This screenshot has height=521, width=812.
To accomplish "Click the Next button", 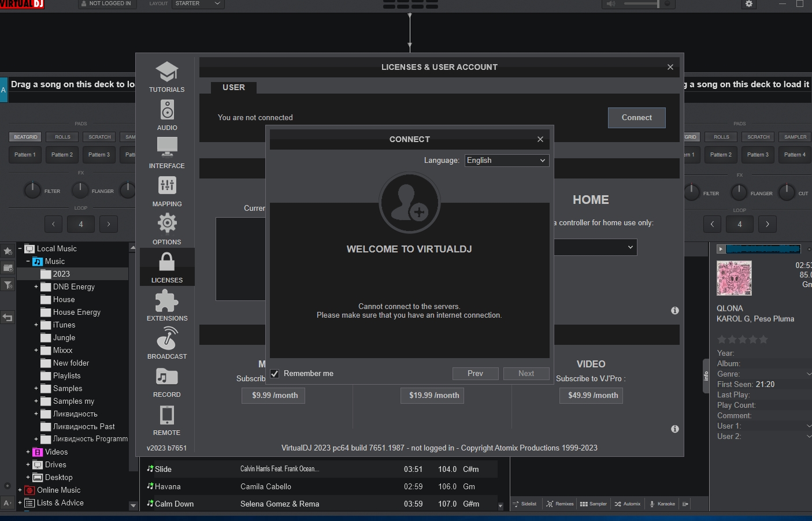I will point(526,374).
